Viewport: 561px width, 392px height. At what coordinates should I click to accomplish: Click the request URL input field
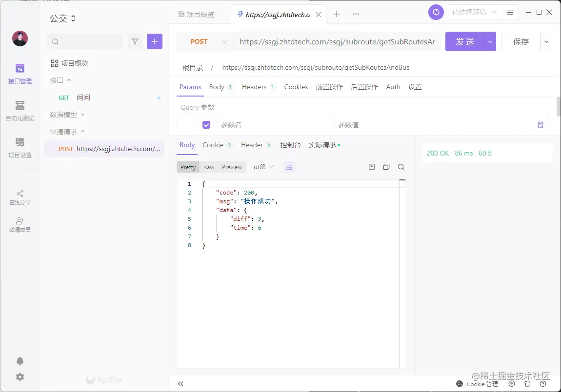tap(337, 42)
